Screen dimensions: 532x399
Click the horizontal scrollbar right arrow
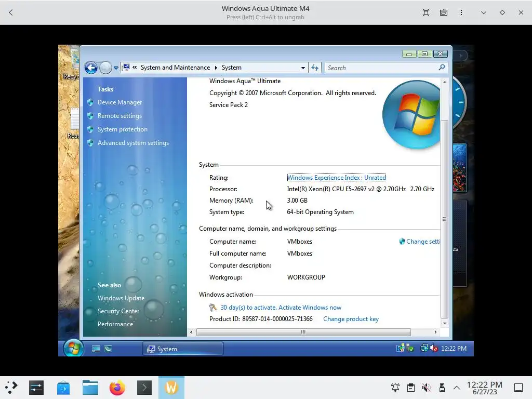click(x=436, y=332)
